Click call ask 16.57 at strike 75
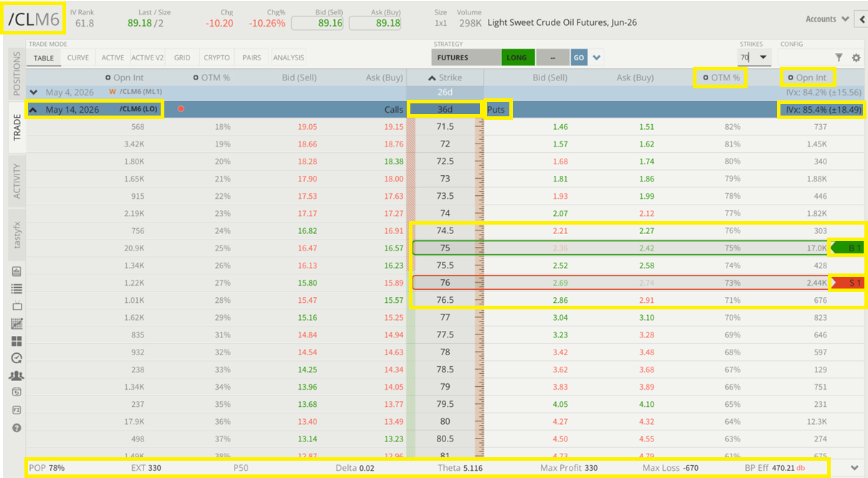Image resolution: width=868 pixels, height=478 pixels. 393,248
